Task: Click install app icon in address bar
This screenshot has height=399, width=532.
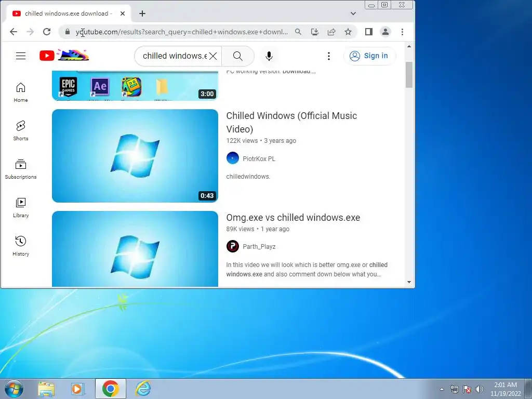Action: 315,32
